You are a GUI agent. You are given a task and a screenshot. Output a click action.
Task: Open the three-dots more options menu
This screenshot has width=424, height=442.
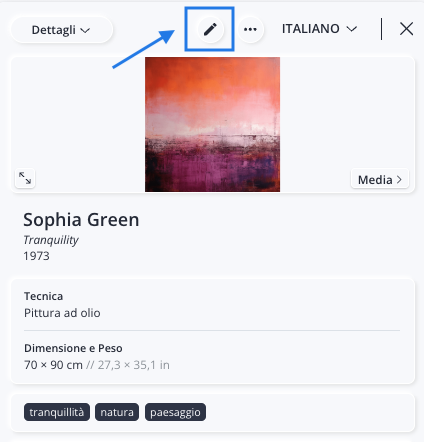click(x=250, y=29)
